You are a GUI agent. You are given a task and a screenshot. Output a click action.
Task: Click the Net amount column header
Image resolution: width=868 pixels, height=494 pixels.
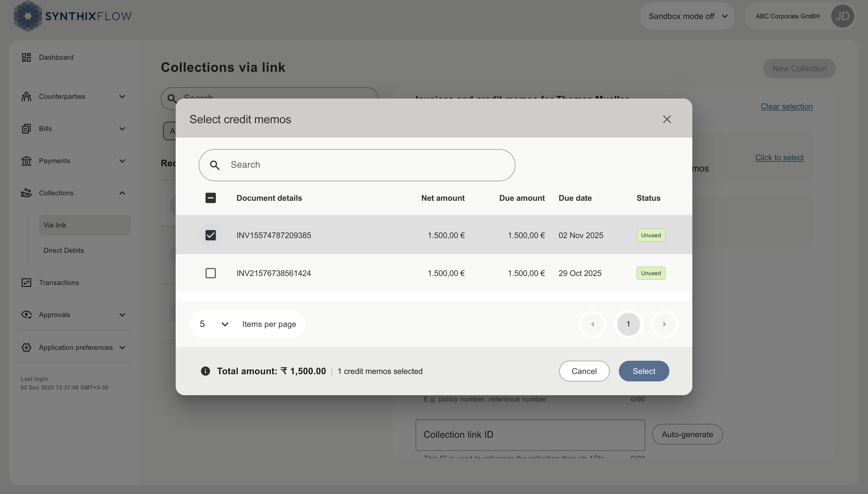coord(443,198)
